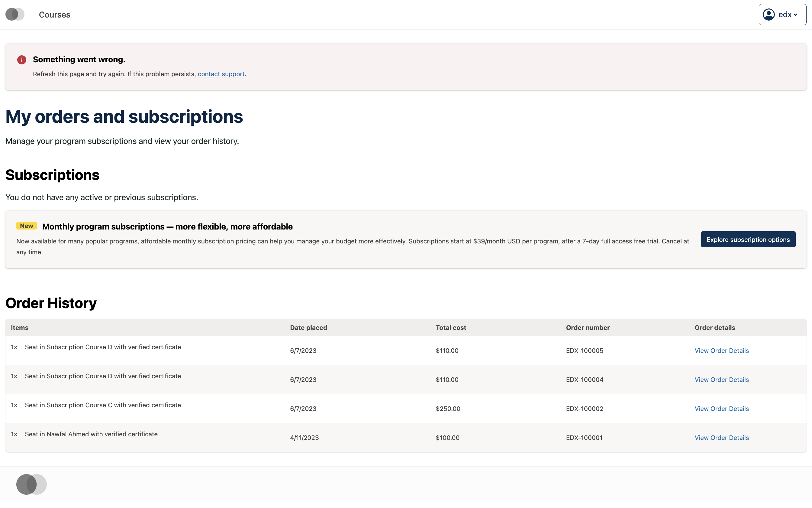Click the site logo in the header
Image resolution: width=812 pixels, height=508 pixels.
(x=15, y=15)
